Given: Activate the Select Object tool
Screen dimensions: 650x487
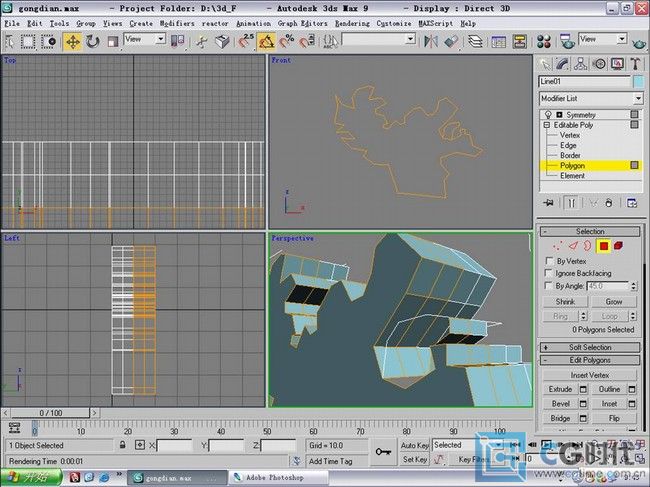Looking at the screenshot, I should click(x=9, y=41).
